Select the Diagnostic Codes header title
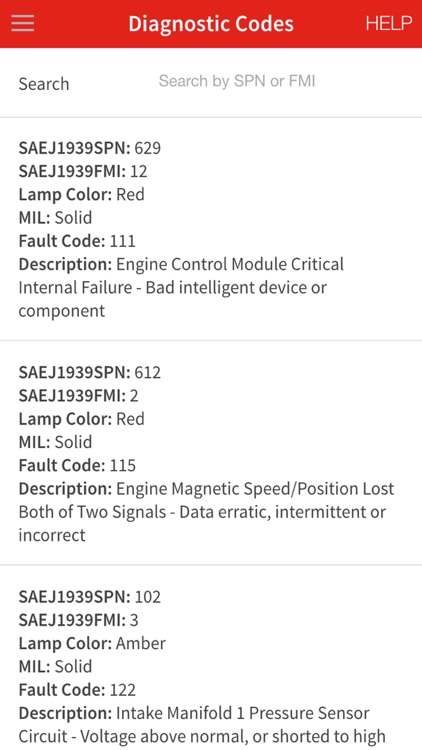This screenshot has width=422, height=750. pos(211,23)
